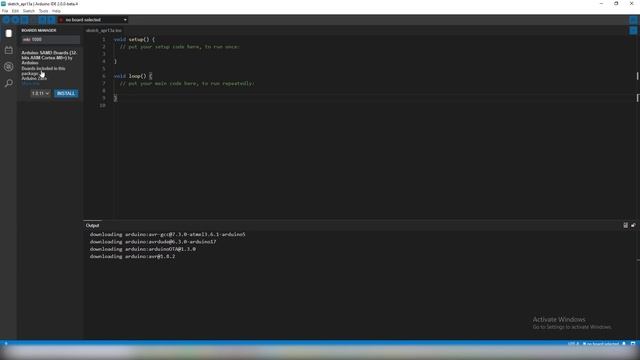Open the Sketch menu

click(x=29, y=11)
